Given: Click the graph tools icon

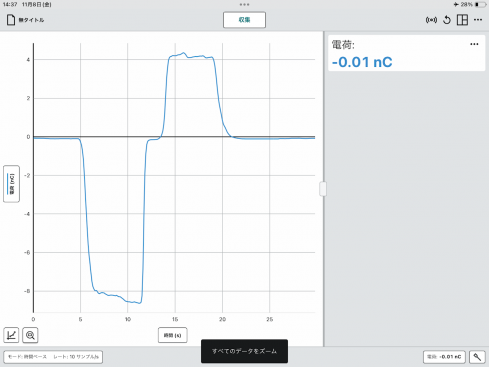Looking at the screenshot, I should 11,335.
